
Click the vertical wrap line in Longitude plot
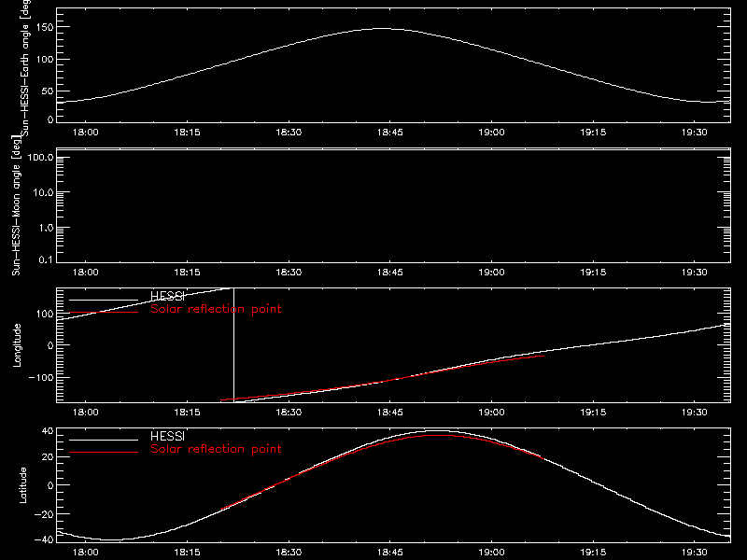[x=234, y=345]
